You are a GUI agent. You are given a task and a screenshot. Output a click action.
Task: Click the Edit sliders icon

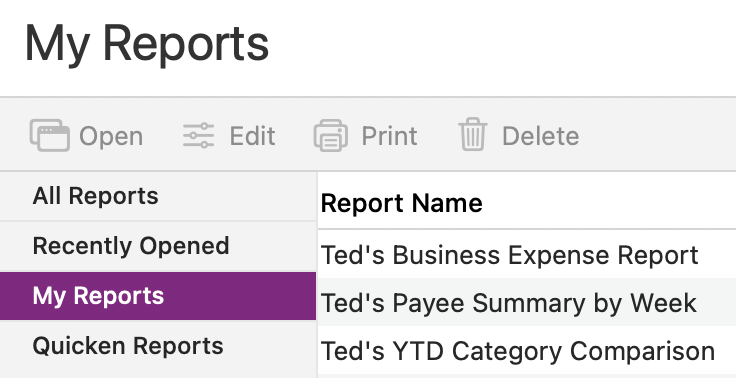199,136
